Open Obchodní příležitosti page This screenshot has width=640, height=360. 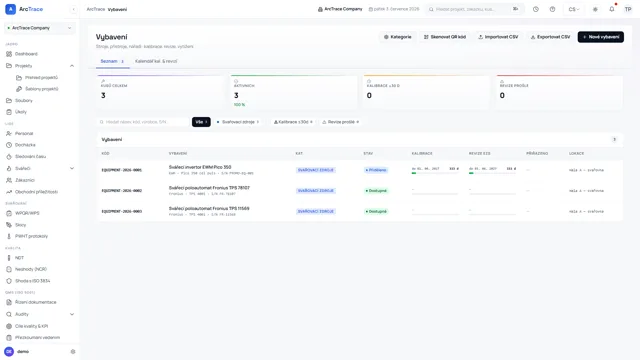(x=36, y=192)
